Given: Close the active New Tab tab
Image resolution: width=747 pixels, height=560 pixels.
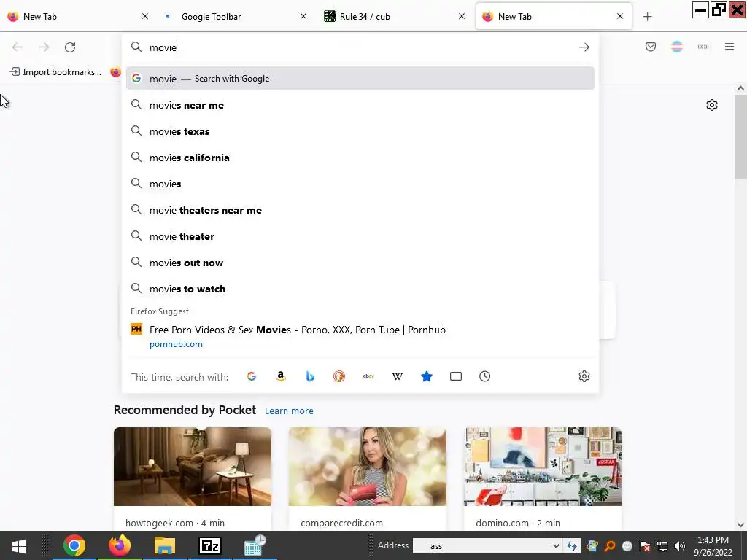Looking at the screenshot, I should pyautogui.click(x=620, y=16).
